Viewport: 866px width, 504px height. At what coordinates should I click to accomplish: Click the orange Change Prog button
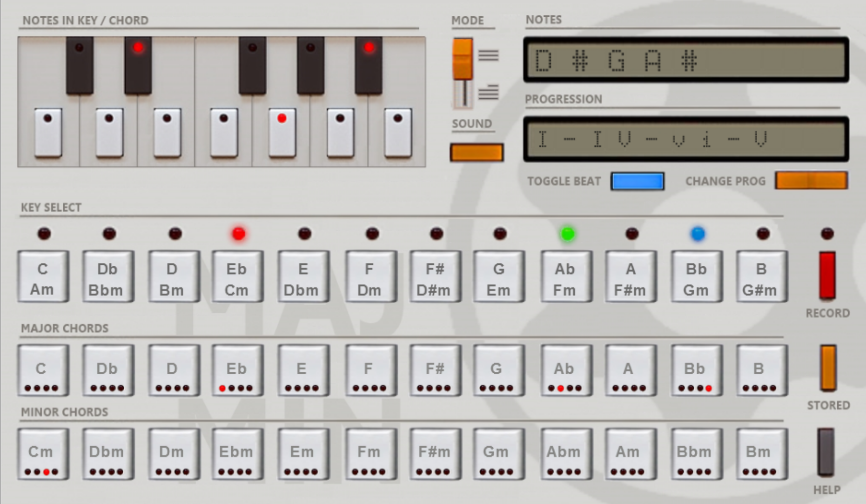pyautogui.click(x=811, y=181)
